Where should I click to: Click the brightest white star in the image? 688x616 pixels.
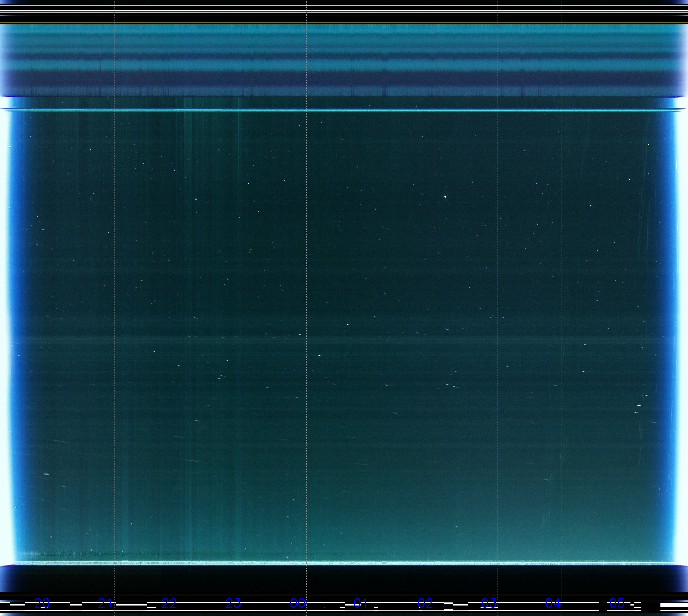click(445, 197)
